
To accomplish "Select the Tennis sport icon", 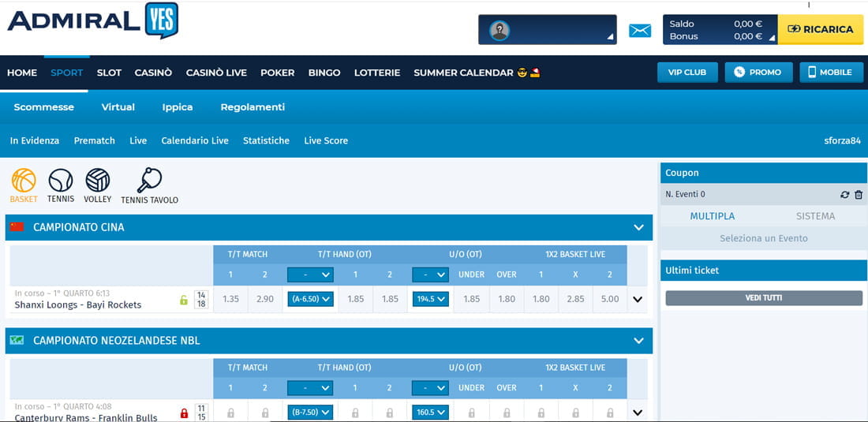I will (61, 181).
